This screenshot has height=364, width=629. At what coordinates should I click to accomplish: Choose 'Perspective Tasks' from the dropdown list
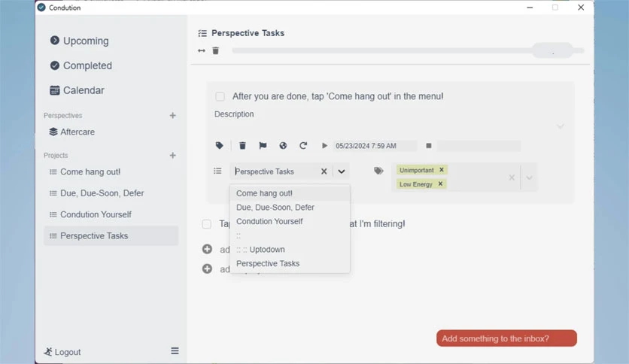290,263
